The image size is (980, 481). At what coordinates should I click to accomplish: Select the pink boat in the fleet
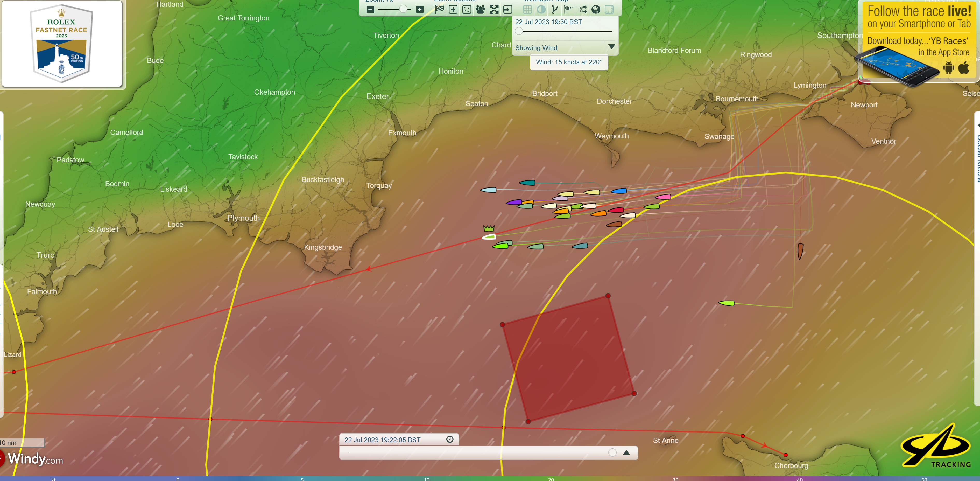point(663,197)
